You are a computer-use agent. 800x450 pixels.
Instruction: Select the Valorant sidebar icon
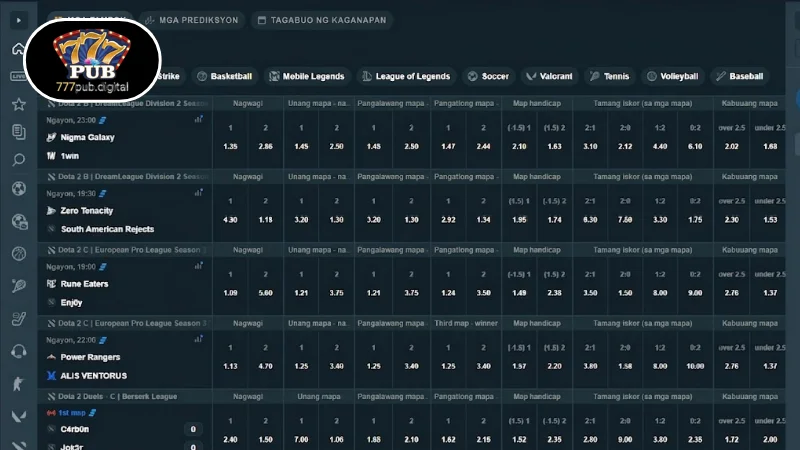coord(19,416)
